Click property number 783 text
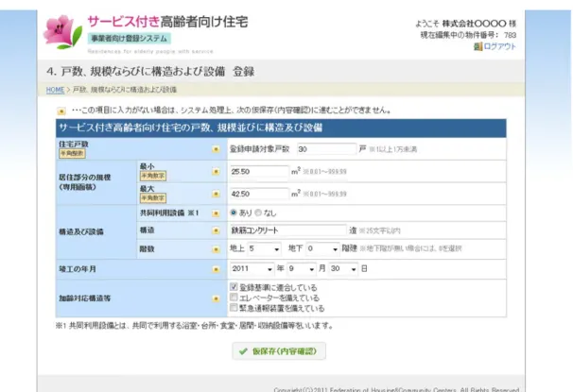 [x=510, y=35]
